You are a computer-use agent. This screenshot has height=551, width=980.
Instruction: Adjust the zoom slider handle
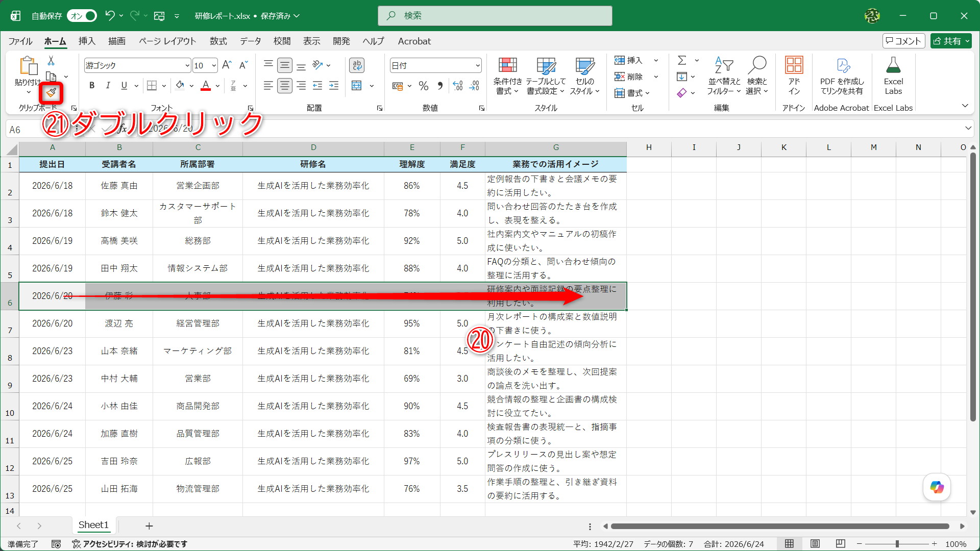[x=897, y=544]
